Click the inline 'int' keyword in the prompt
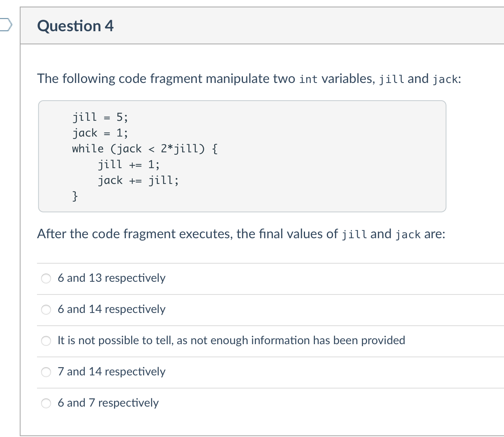The width and height of the screenshot is (504, 437). [x=308, y=79]
